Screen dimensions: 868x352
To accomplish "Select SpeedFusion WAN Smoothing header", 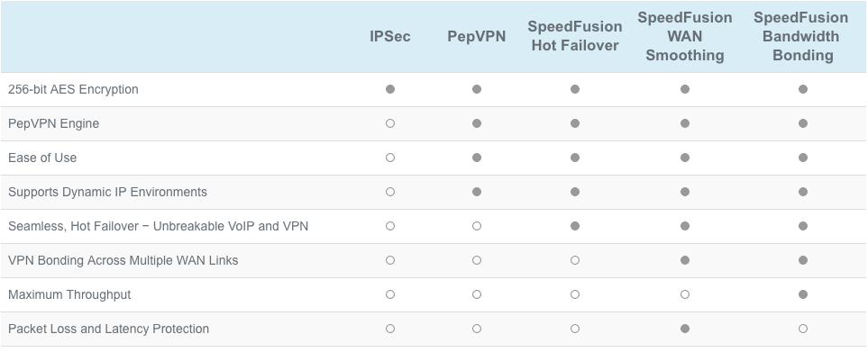I will pyautogui.click(x=685, y=37).
